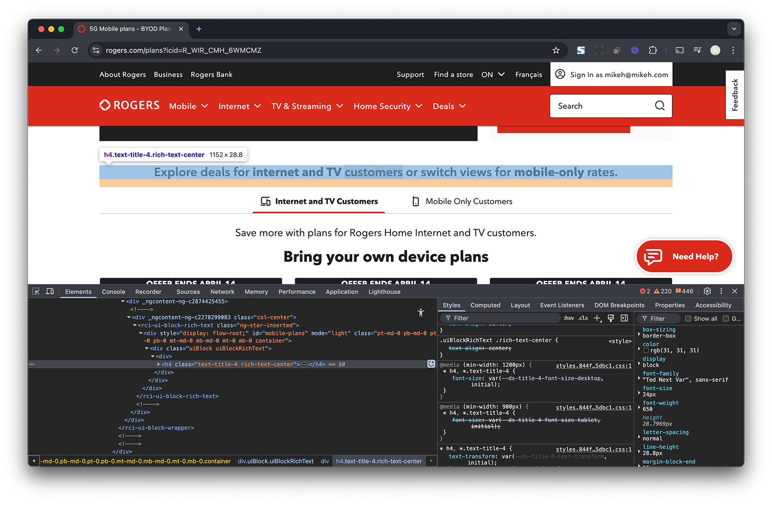Switch to the Computed tab in styles pane

pos(485,305)
